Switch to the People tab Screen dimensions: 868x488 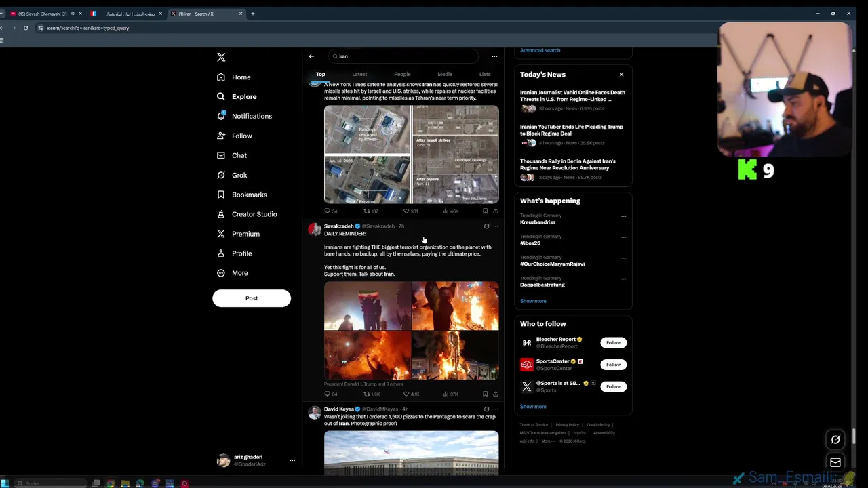(402, 74)
